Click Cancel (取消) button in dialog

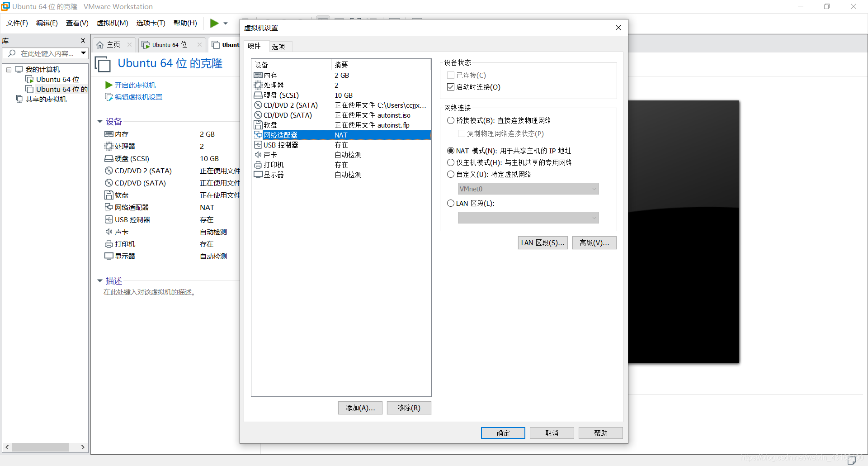(x=552, y=433)
